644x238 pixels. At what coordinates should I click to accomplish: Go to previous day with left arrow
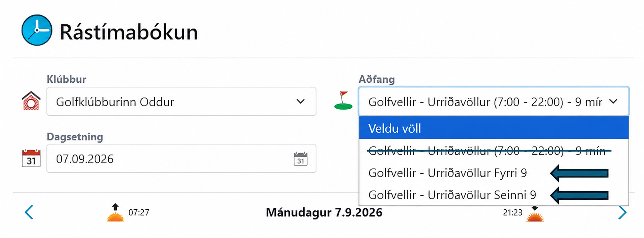pyautogui.click(x=29, y=212)
